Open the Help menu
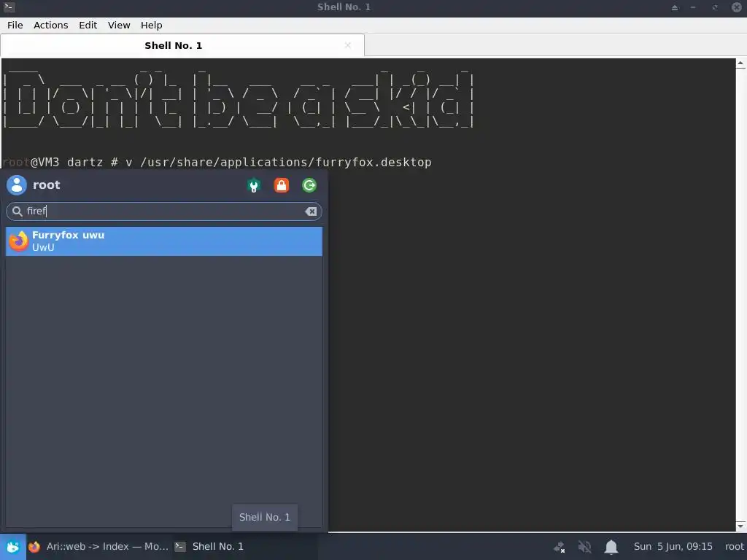Screen dimensions: 747x560 click(151, 26)
